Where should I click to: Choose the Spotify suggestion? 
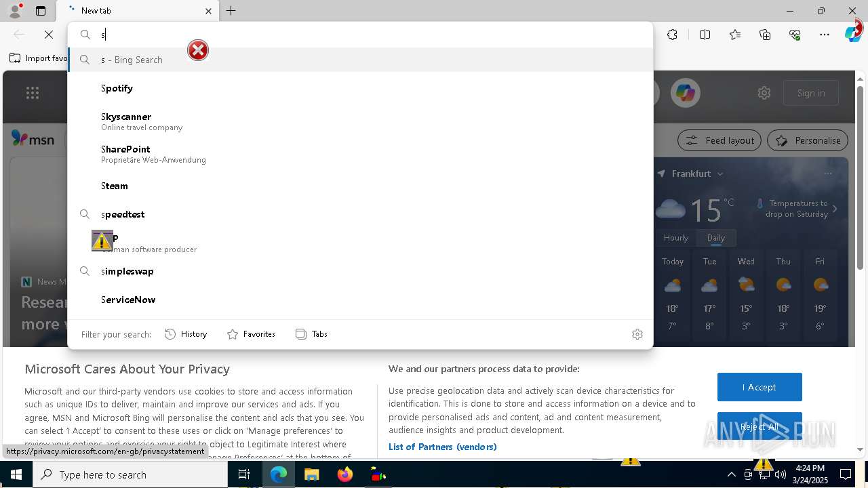(x=360, y=88)
